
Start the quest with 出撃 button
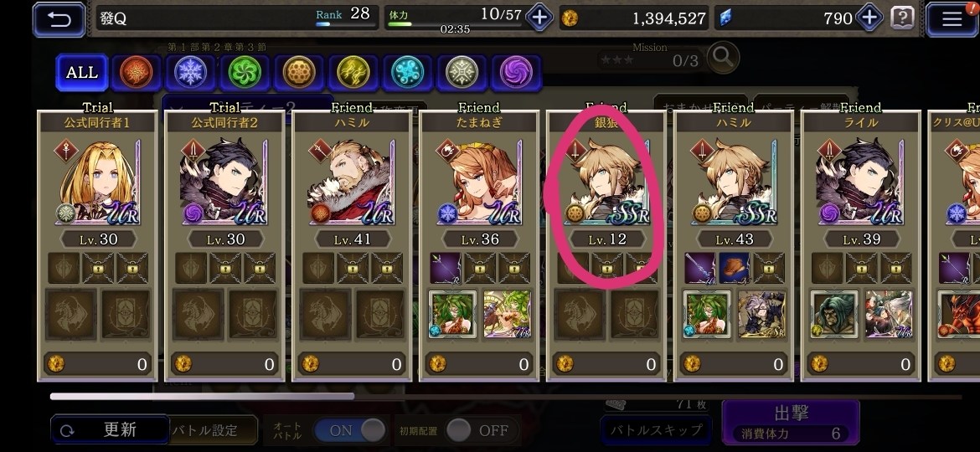pos(791,422)
